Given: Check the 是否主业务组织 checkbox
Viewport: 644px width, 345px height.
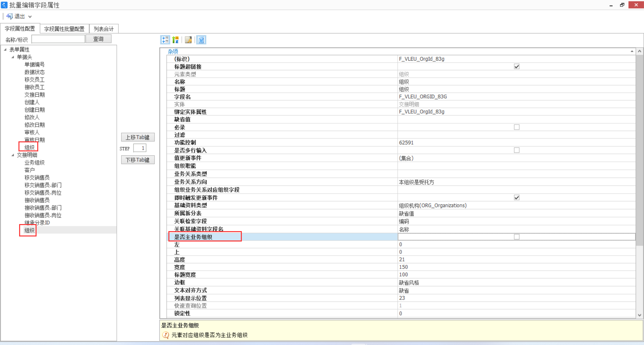Looking at the screenshot, I should 517,237.
